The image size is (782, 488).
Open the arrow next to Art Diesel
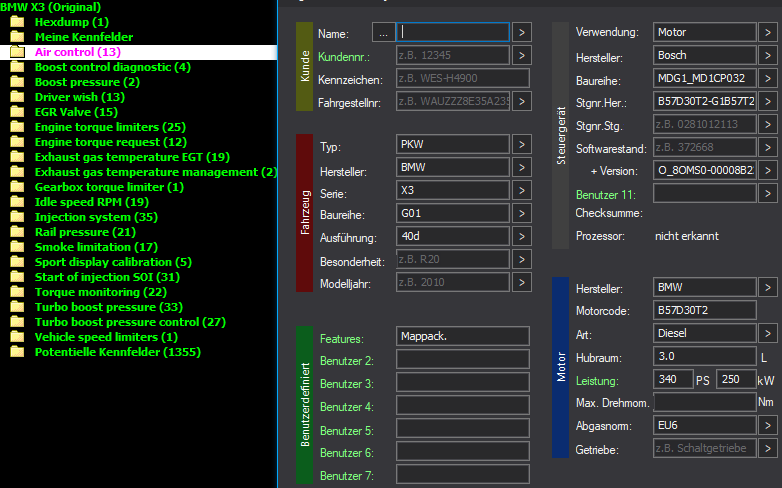[x=768, y=333]
